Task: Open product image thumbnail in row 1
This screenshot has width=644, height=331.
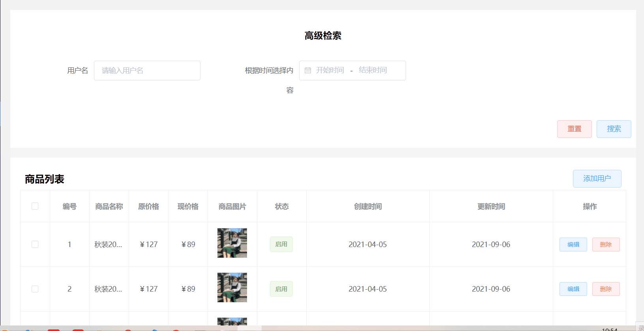Action: (x=232, y=243)
